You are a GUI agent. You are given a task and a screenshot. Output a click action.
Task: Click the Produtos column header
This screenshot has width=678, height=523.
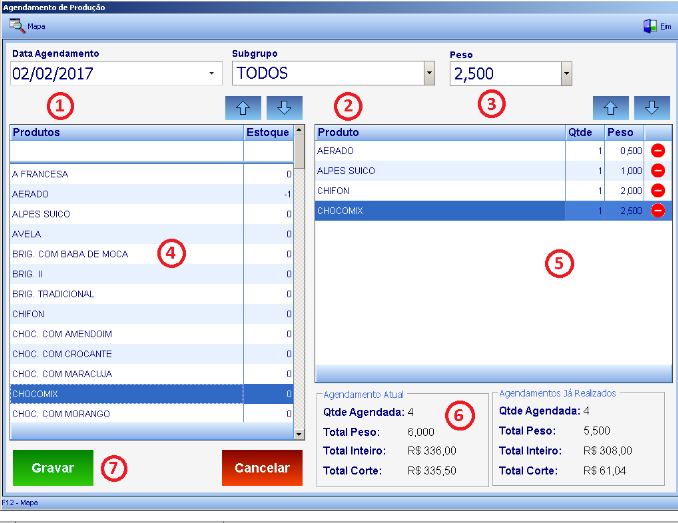pos(127,132)
